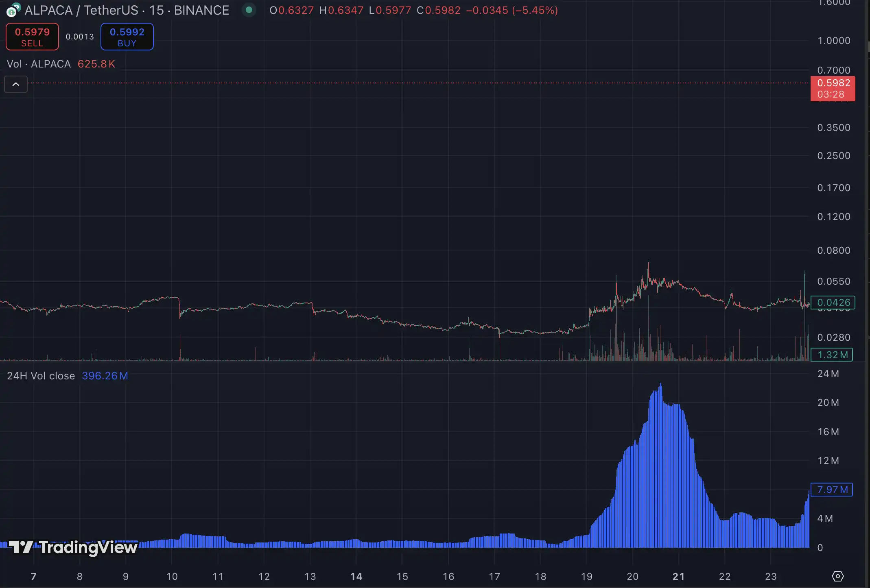
Task: Click 1.0000 on the price scale
Action: point(833,41)
